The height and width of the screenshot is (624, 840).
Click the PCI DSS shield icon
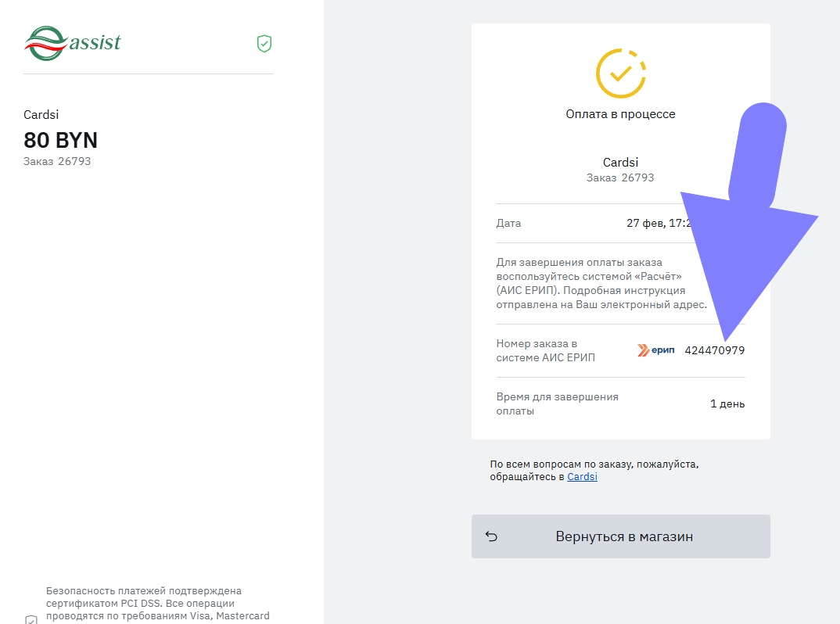(x=31, y=619)
